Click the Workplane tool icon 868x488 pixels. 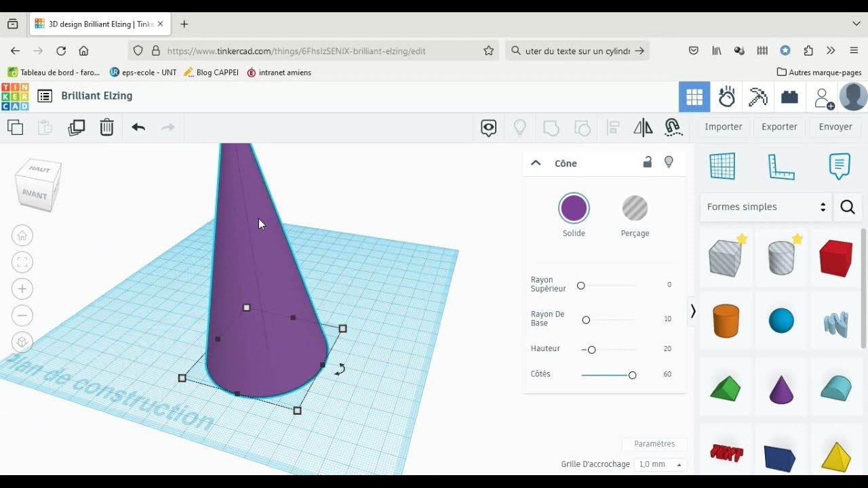[x=722, y=166]
